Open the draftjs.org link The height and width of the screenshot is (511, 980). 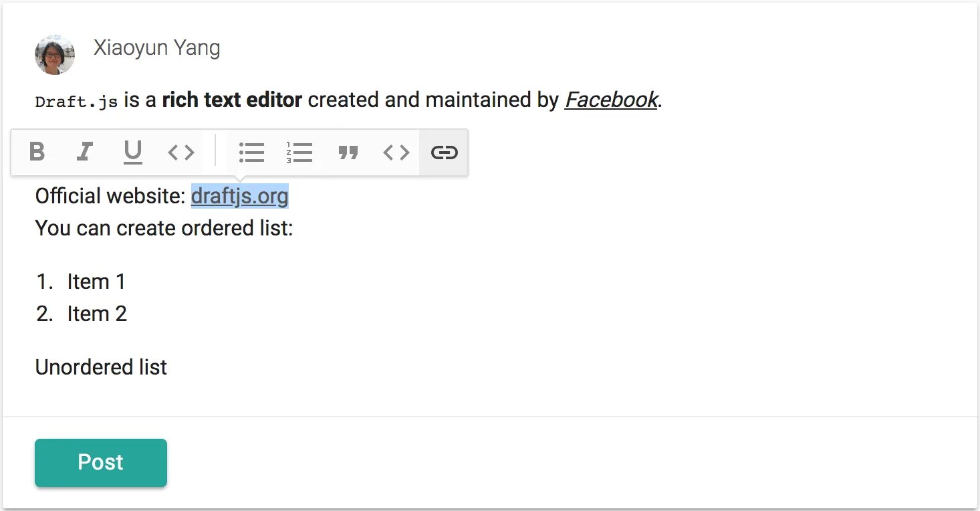point(239,197)
